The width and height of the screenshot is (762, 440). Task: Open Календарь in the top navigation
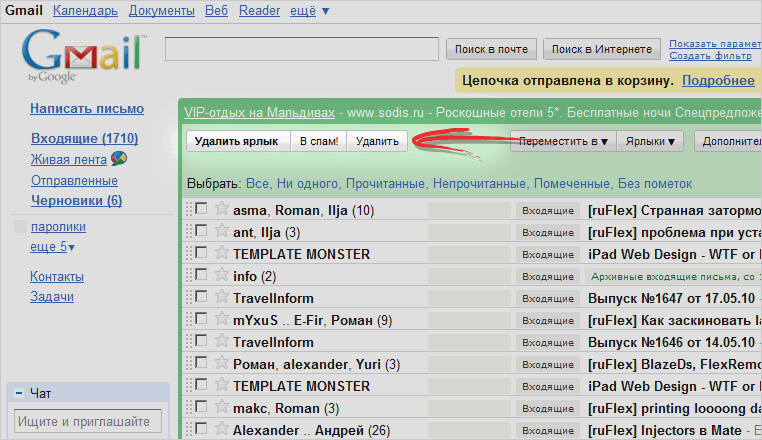[85, 11]
